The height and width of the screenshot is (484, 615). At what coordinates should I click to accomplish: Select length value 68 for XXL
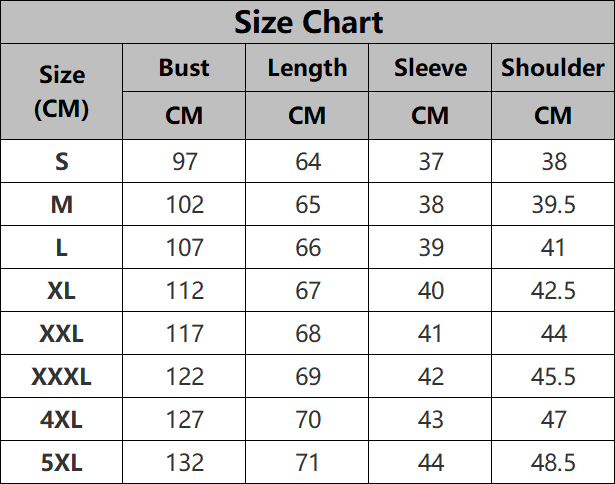point(308,334)
